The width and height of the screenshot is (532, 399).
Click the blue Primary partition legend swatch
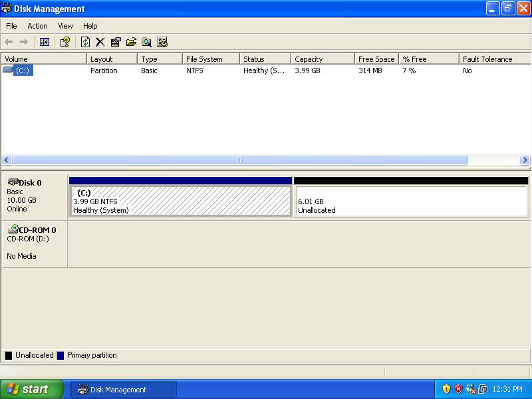click(61, 356)
